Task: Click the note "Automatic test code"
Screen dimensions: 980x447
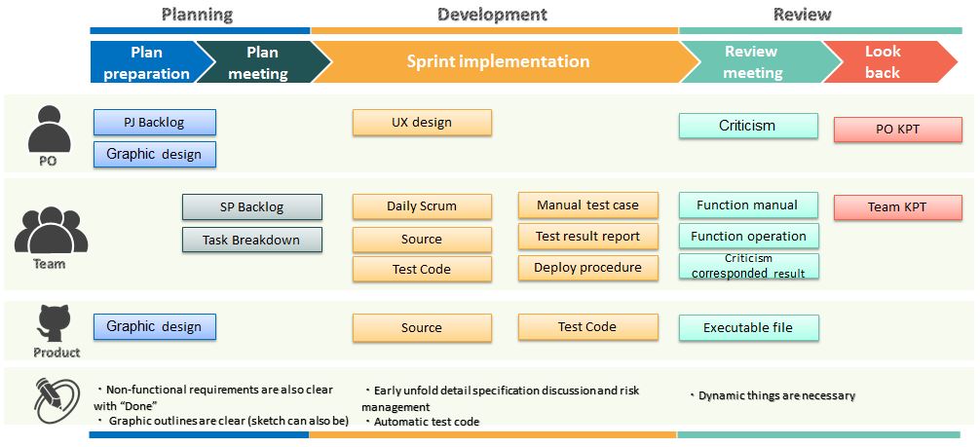Action: pyautogui.click(x=422, y=422)
